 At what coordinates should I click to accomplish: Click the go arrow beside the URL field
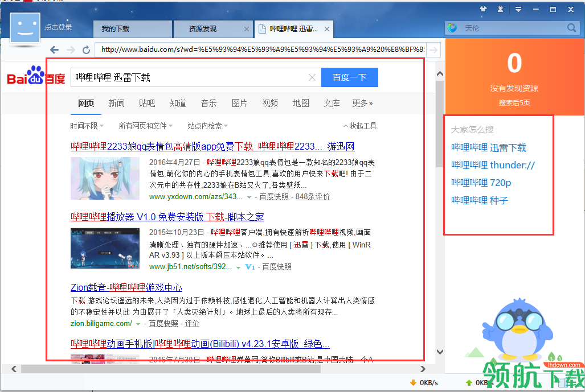coord(433,50)
